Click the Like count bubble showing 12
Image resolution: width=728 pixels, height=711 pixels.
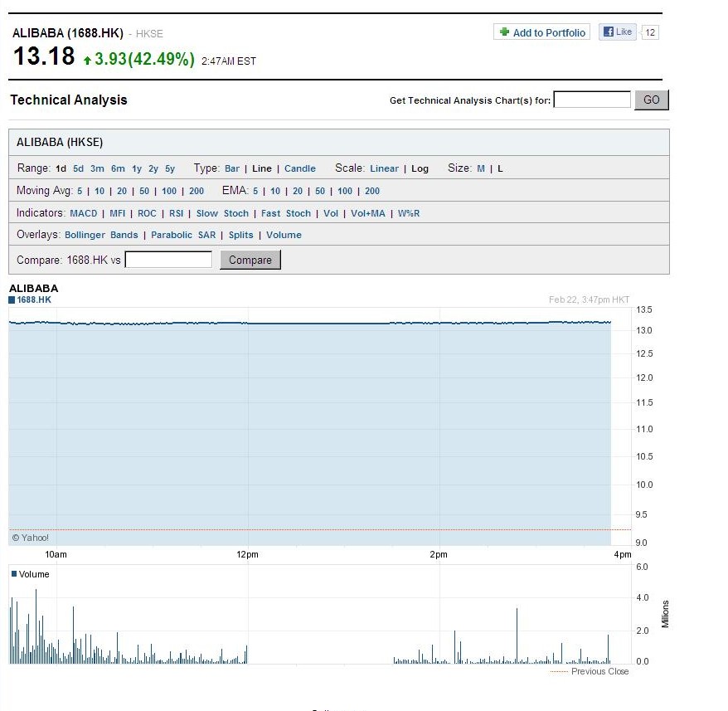pos(650,32)
